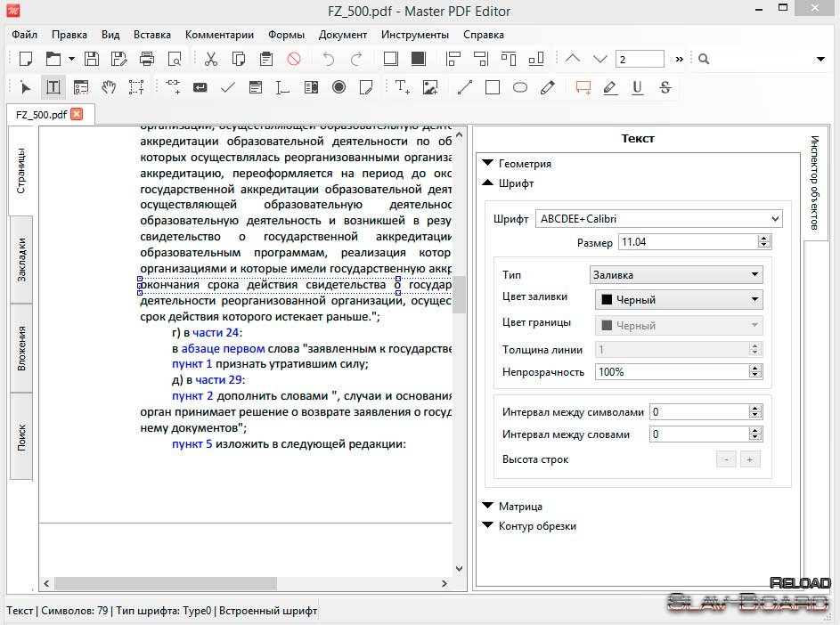
Task: Select the Underline text tool
Action: pyautogui.click(x=637, y=87)
